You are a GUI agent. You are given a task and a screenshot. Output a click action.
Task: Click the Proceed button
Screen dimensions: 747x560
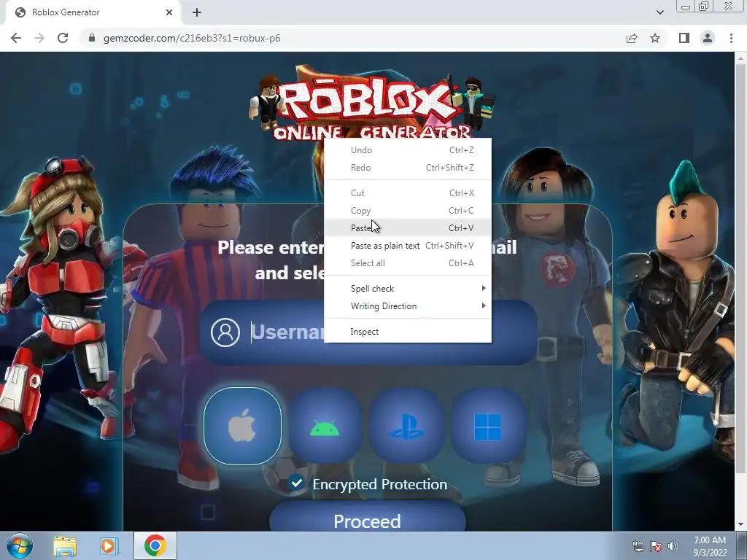coord(368,518)
